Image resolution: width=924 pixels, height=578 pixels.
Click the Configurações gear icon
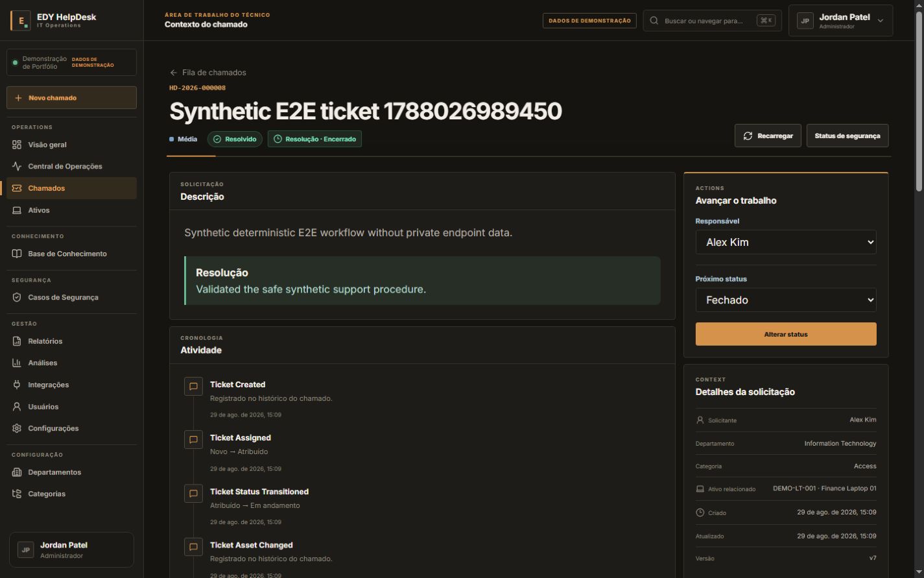coord(17,428)
